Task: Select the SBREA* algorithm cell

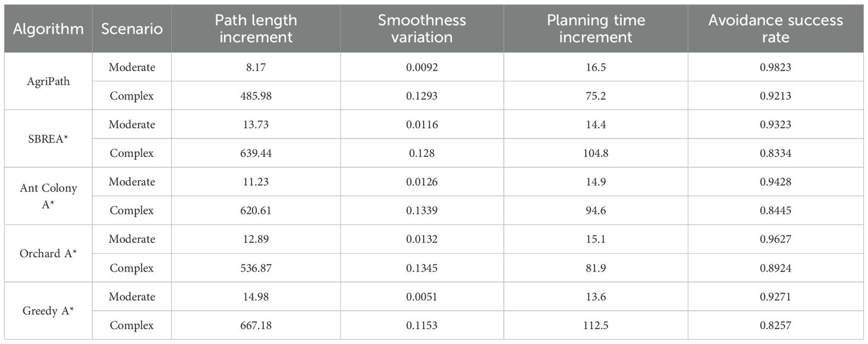Action: [48, 139]
